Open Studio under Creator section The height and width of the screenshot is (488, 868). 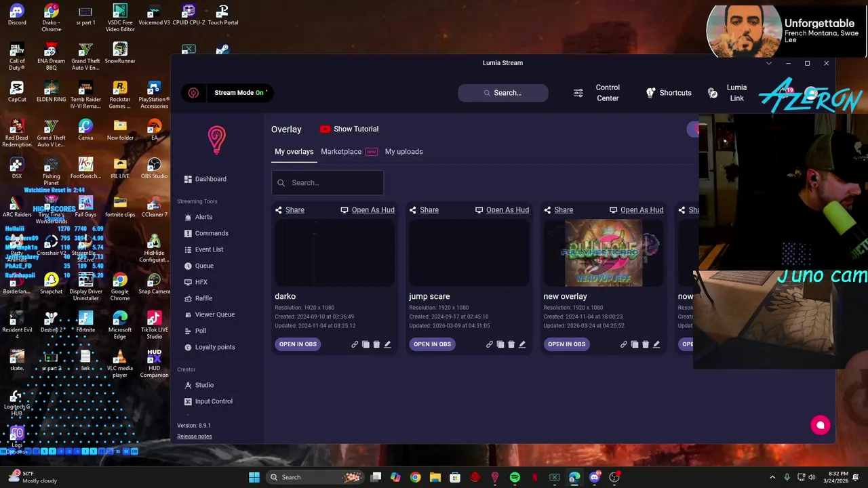[x=199, y=385]
